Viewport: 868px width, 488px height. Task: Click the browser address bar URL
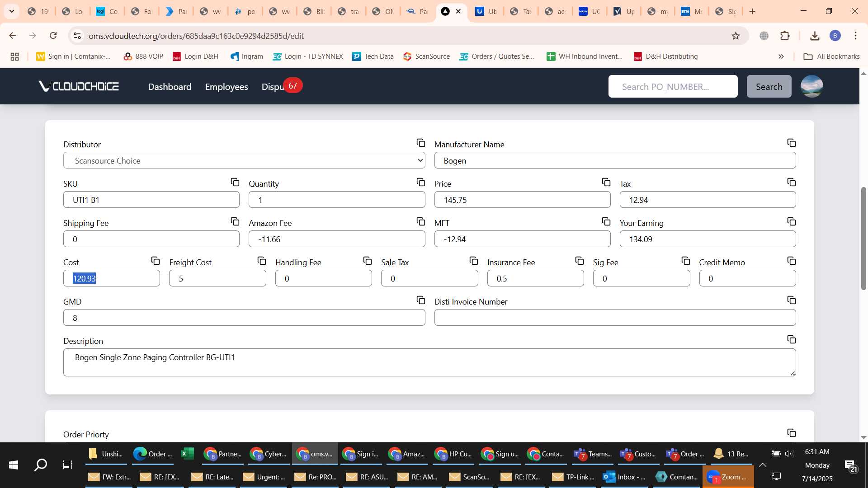point(196,36)
